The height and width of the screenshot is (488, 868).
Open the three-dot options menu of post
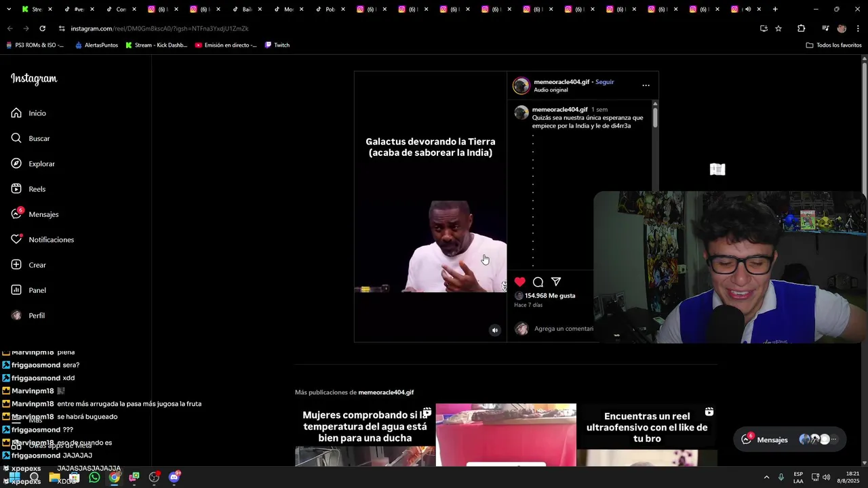click(646, 85)
